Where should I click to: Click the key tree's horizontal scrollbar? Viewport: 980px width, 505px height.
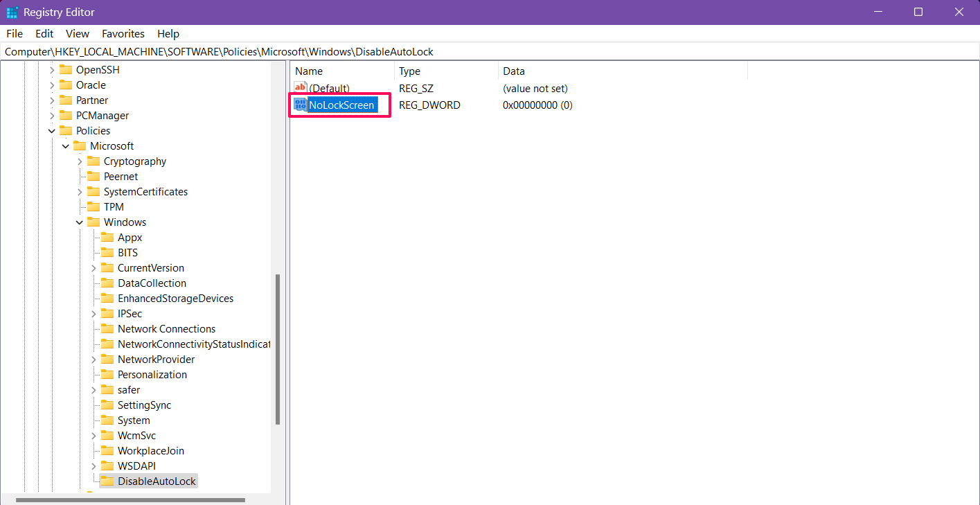(130, 499)
